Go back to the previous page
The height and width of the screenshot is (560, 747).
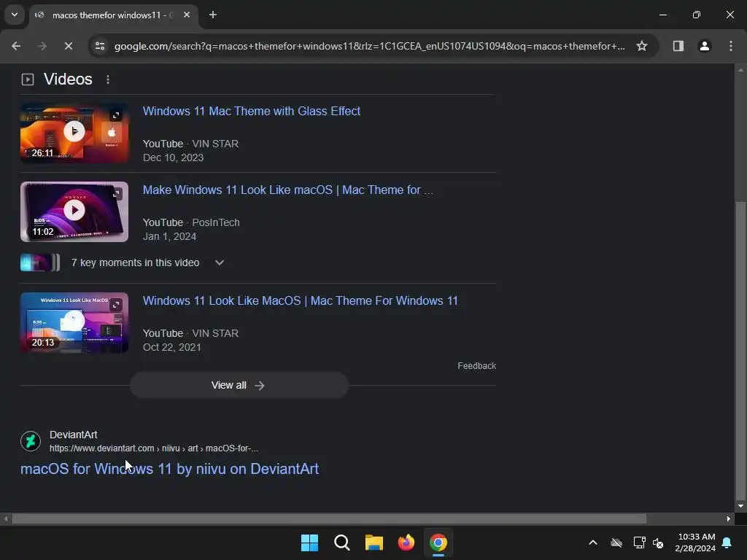(16, 46)
